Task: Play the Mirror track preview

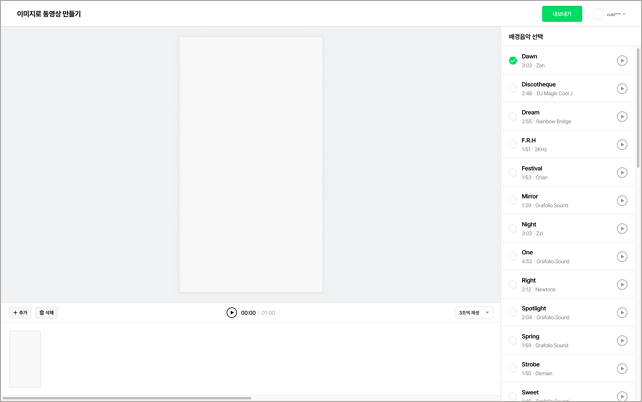Action: [x=622, y=201]
